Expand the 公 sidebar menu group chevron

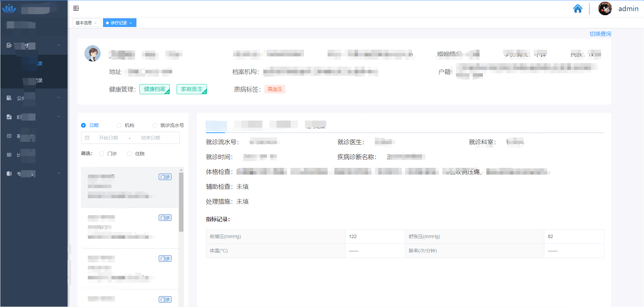pos(59,98)
